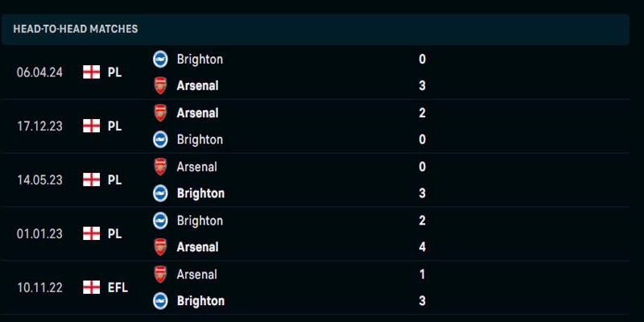The image size is (644, 322).
Task: Click Brighton crest in 17.12.23 match
Action: click(x=160, y=139)
